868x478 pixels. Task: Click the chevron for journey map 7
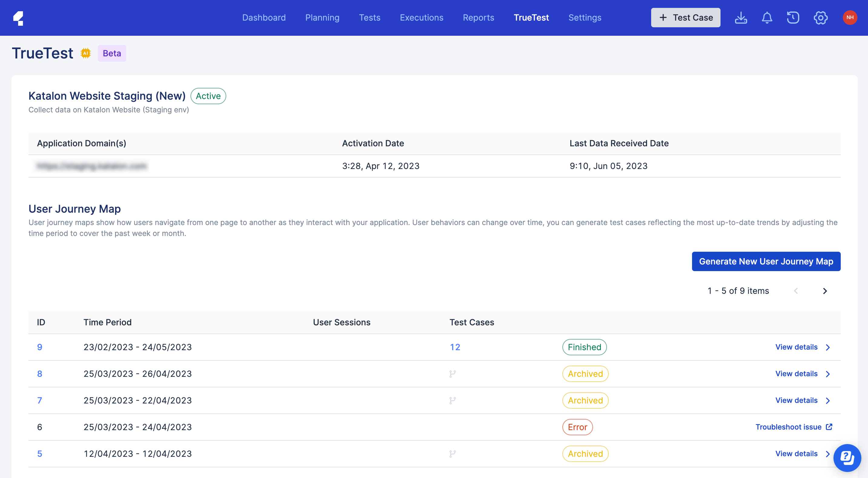pyautogui.click(x=828, y=400)
